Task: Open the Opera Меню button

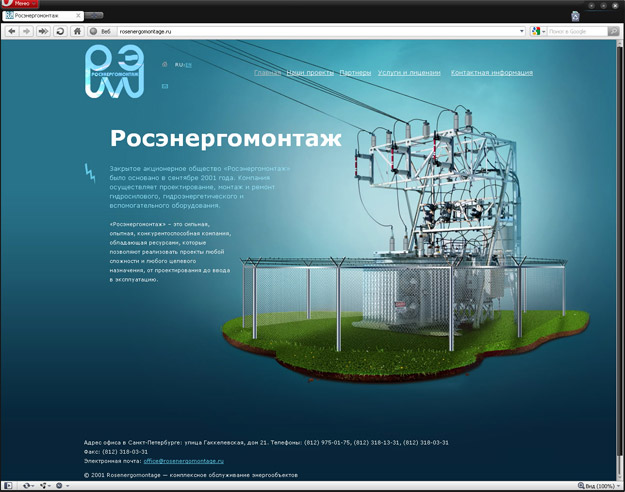Action: click(19, 4)
